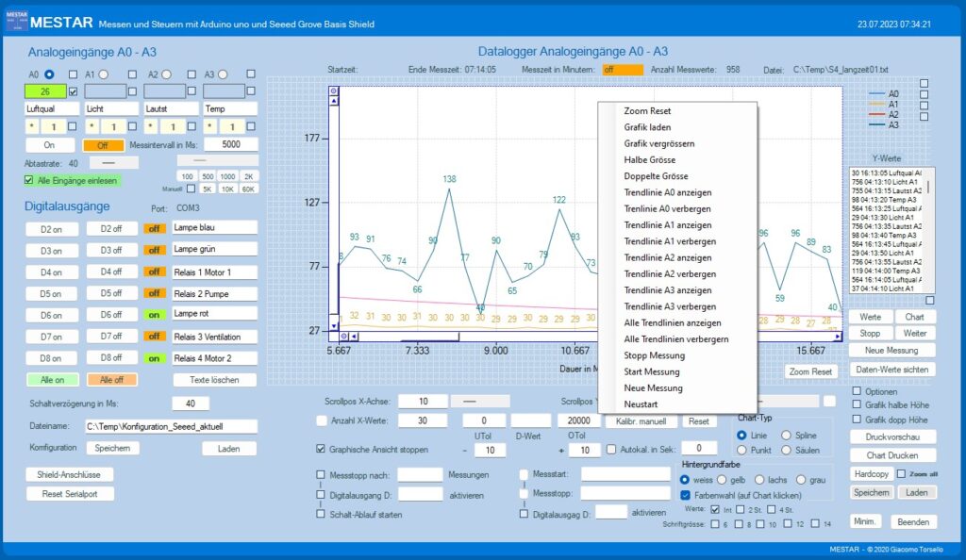Click the X-axis scrollbar left arrow
Image resolution: width=966 pixels, height=560 pixels.
tap(354, 336)
